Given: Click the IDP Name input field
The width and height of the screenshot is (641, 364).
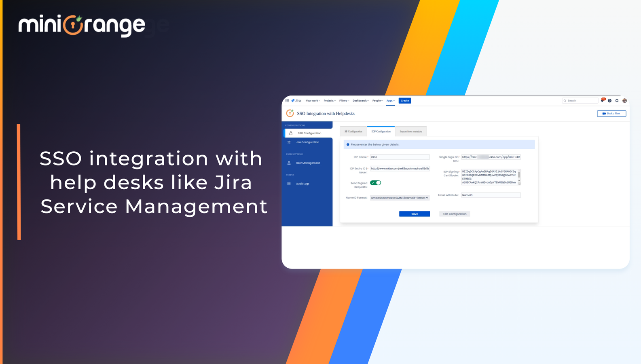Looking at the screenshot, I should 400,157.
